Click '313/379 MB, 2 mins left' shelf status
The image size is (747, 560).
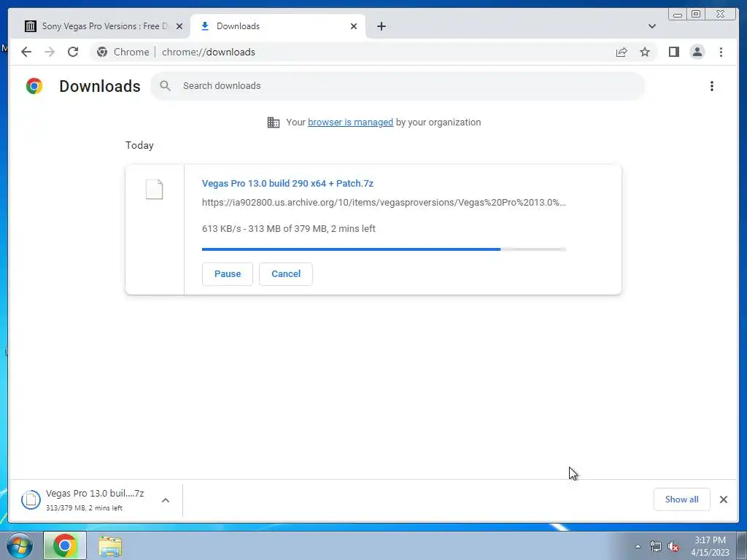coord(84,508)
